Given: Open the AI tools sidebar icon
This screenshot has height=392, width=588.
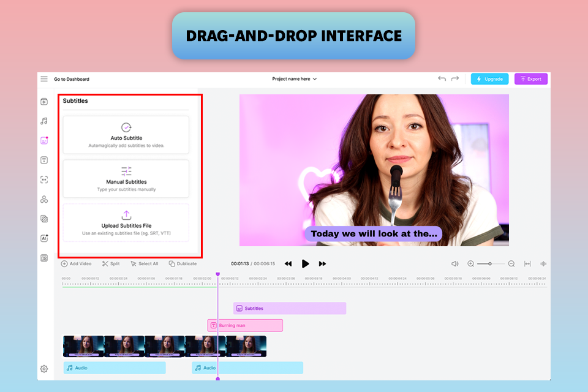Looking at the screenshot, I should [x=44, y=238].
